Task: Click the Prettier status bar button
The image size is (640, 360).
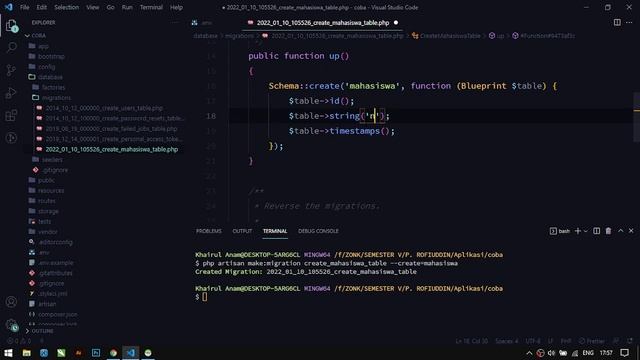Action: (x=591, y=341)
